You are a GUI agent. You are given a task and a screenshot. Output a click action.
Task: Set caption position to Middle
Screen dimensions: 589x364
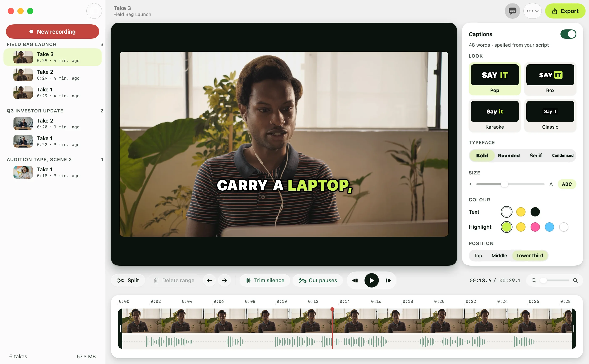[x=499, y=255]
